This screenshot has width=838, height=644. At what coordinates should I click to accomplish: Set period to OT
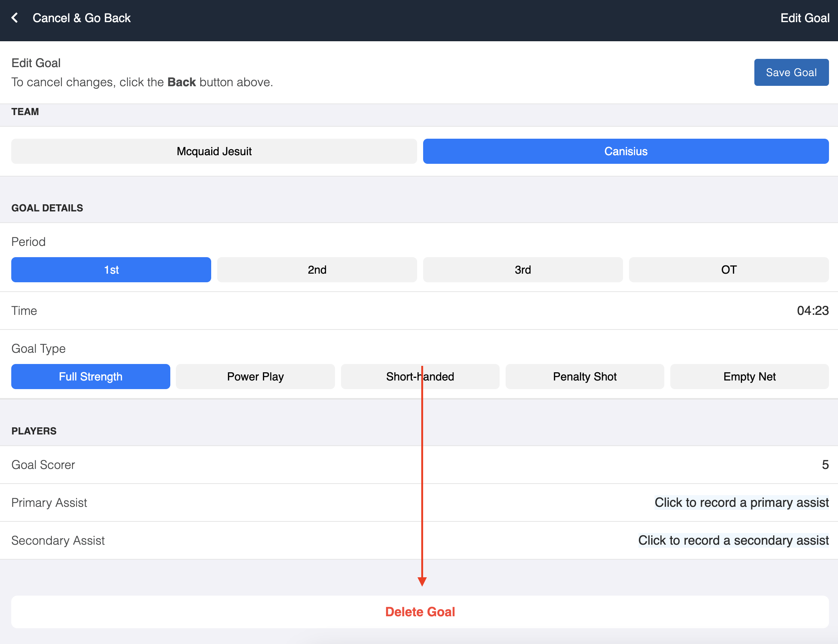click(728, 270)
